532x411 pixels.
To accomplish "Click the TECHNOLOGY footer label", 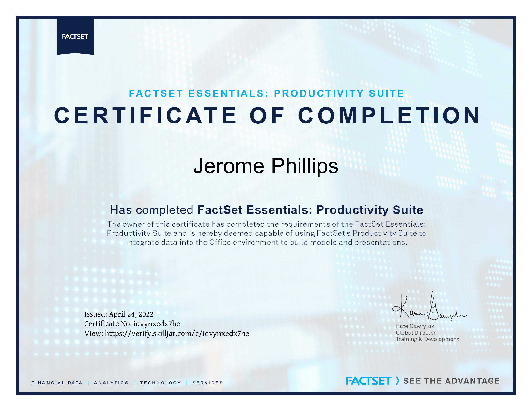I will [160, 383].
